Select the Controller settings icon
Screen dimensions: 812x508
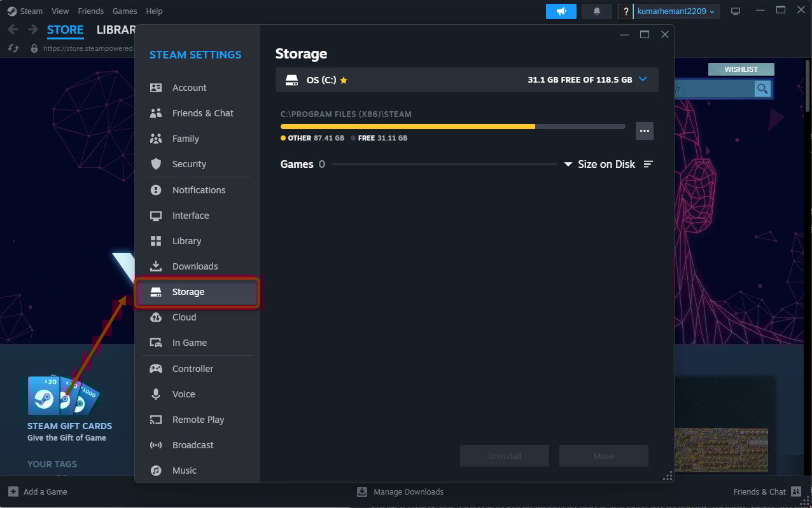155,368
